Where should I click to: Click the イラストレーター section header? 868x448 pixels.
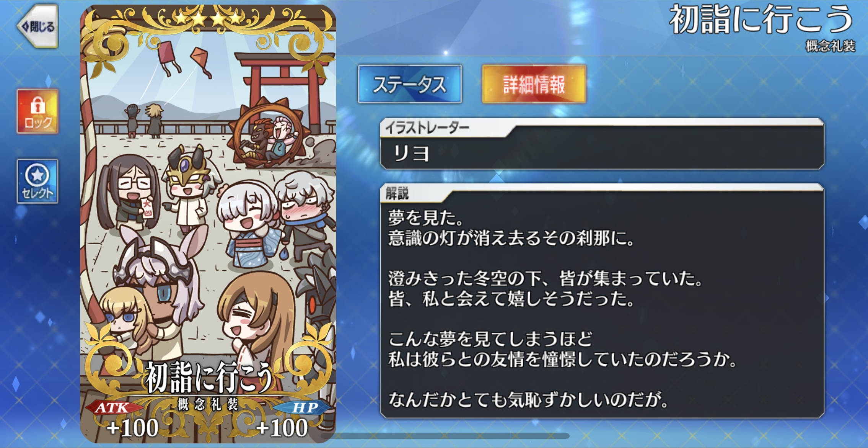pos(427,128)
